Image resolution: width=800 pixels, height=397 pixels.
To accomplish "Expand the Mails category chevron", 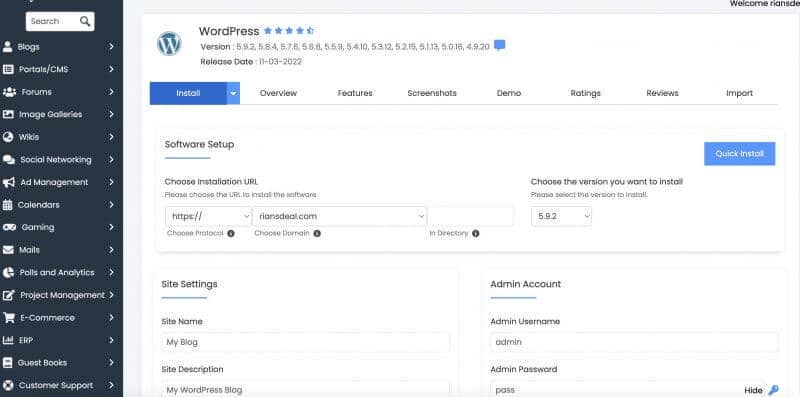I will 111,250.
